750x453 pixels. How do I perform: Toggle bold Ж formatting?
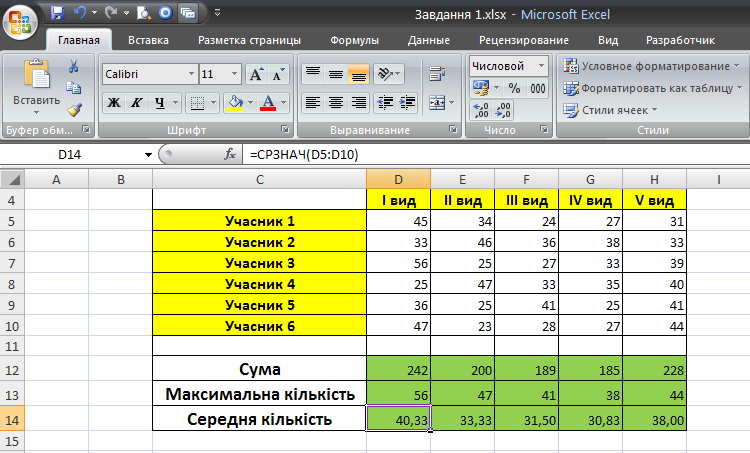tap(114, 102)
